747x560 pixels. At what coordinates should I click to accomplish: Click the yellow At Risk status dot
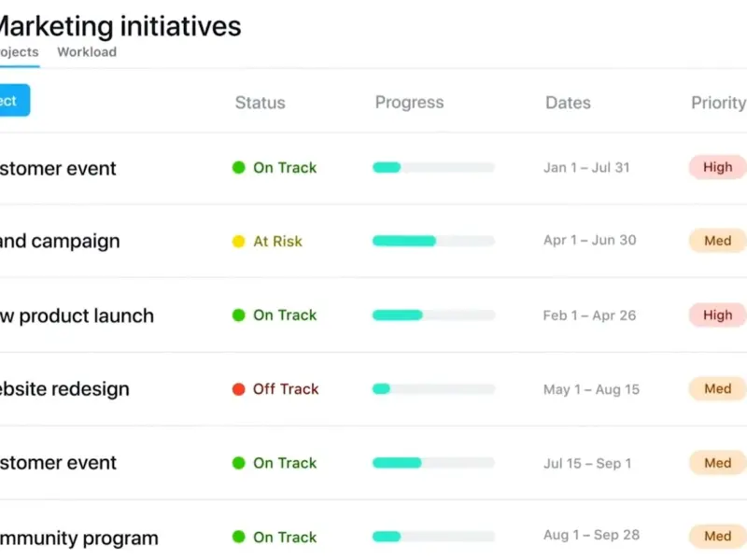coord(238,242)
